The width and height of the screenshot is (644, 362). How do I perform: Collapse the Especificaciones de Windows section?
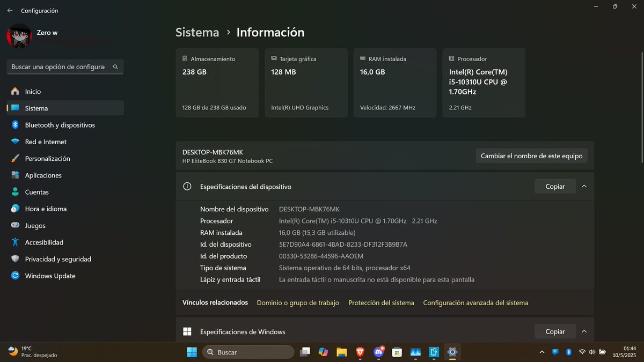584,331
